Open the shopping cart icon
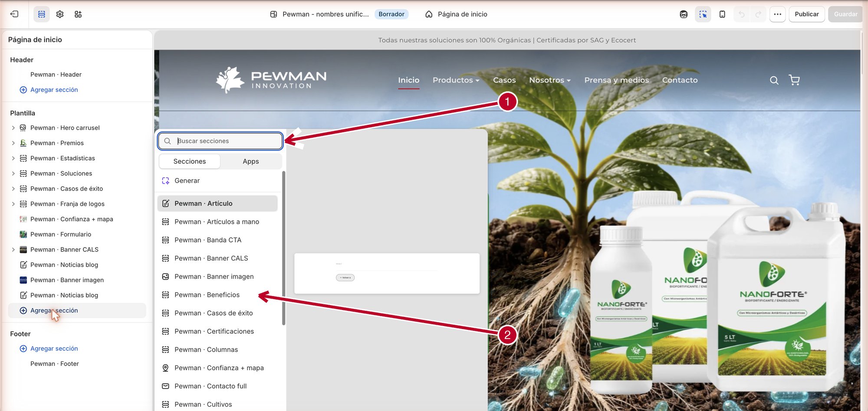This screenshot has height=411, width=868. tap(794, 80)
